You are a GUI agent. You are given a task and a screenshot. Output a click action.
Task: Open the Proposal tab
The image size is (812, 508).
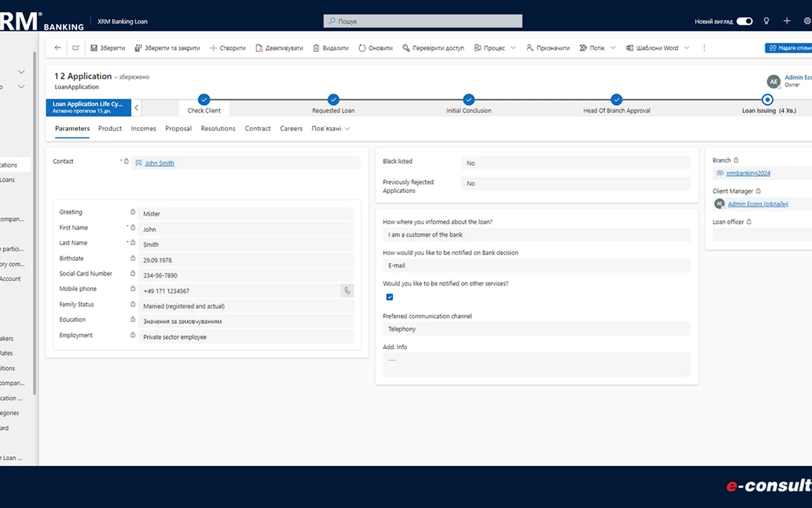click(178, 129)
